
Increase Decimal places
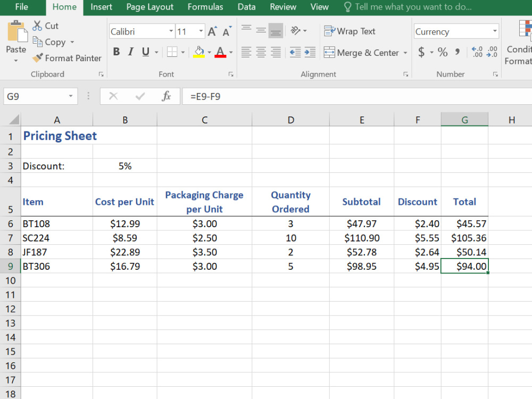click(x=477, y=52)
